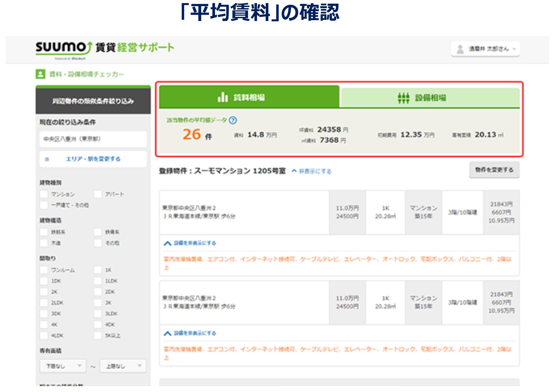Click chevron icon of first listing's equipment toggle
Screen dimensions: 553x392
[x=167, y=243]
